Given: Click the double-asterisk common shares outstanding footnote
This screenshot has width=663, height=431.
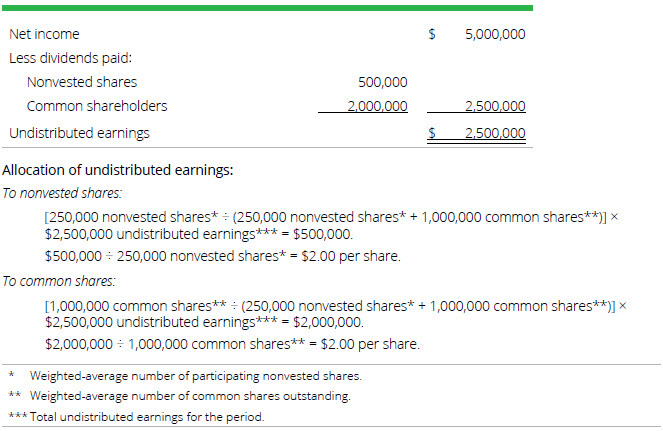Looking at the screenshot, I should 190,396.
